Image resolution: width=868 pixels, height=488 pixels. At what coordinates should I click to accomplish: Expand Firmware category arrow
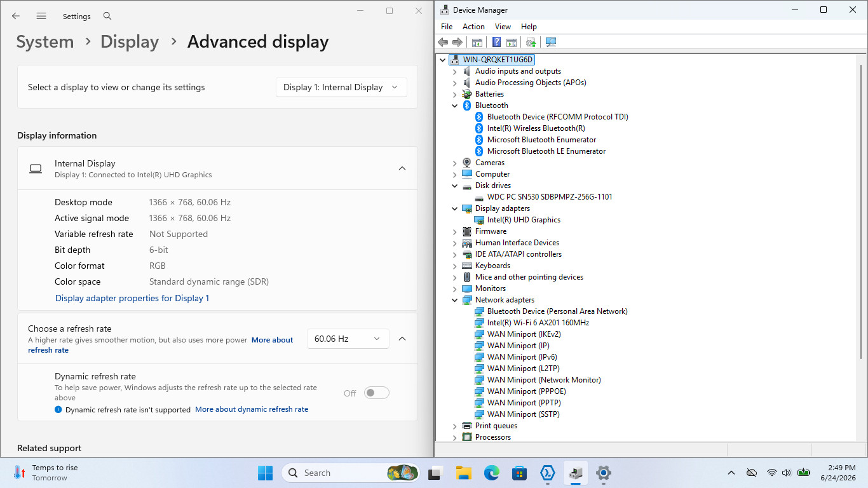pyautogui.click(x=454, y=231)
